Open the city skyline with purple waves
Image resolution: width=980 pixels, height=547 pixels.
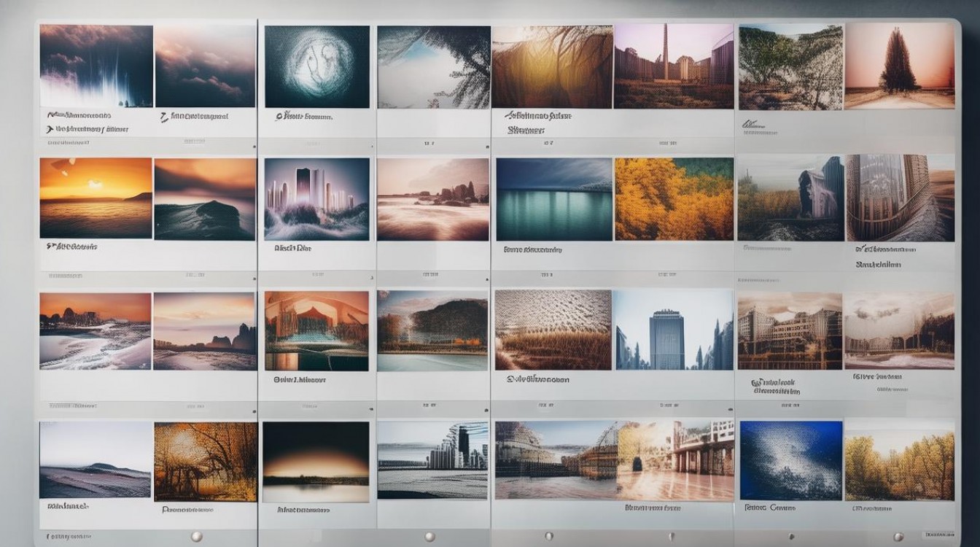pos(316,199)
